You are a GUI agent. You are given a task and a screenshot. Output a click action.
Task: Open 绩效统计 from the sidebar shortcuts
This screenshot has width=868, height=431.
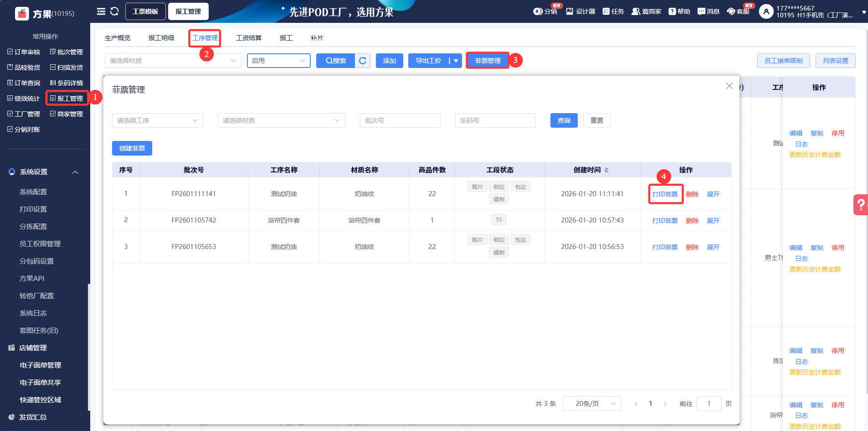click(24, 99)
